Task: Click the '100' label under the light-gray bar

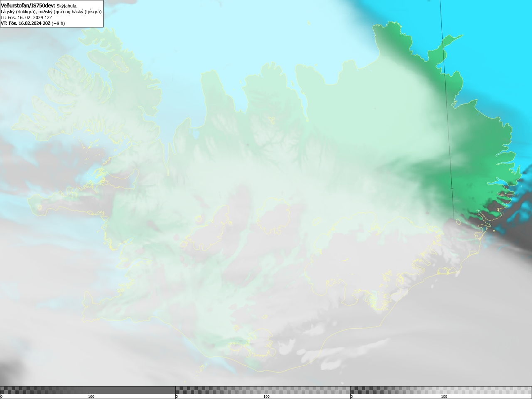Action: 444,397
